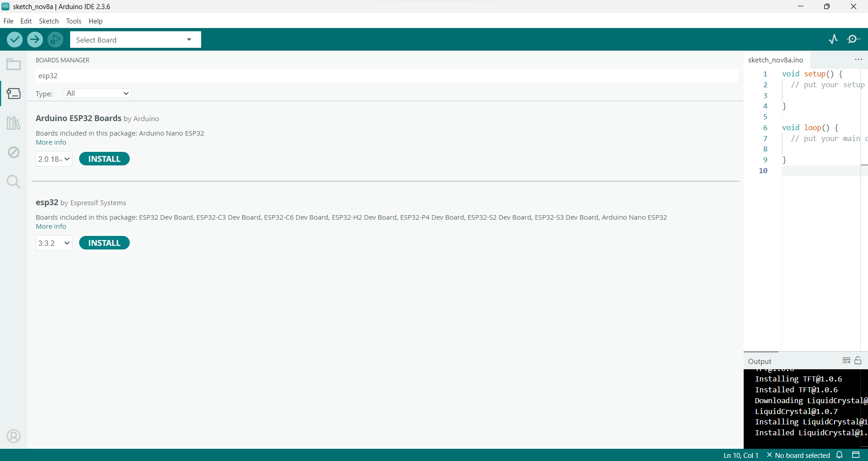Image resolution: width=868 pixels, height=461 pixels.
Task: Start debugging with the Debug button
Action: click(55, 40)
